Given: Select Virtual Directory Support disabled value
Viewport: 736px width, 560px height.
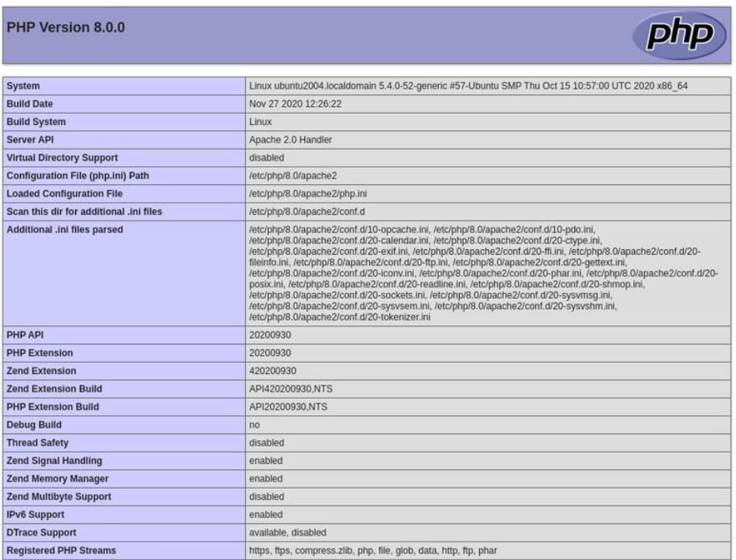Looking at the screenshot, I should [x=267, y=158].
